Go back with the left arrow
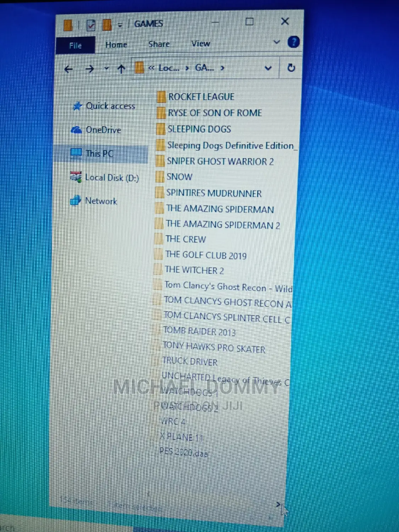The width and height of the screenshot is (399, 532). 69,69
